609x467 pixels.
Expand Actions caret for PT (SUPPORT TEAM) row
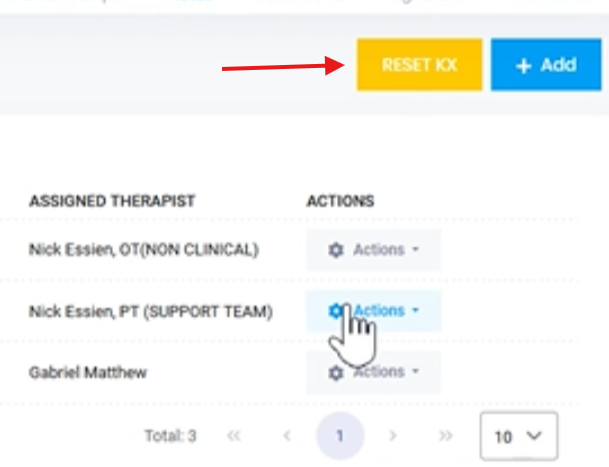415,311
